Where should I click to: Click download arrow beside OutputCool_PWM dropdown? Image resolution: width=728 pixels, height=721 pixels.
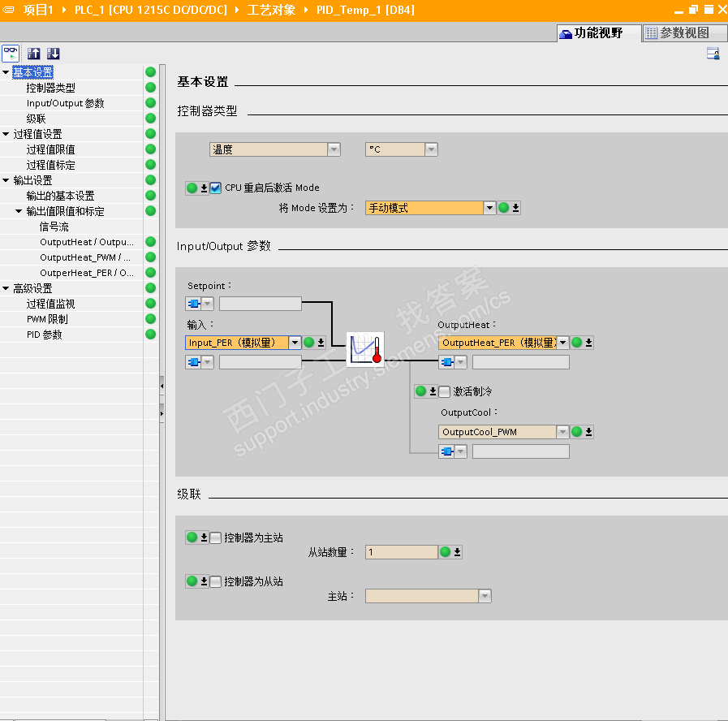(588, 432)
